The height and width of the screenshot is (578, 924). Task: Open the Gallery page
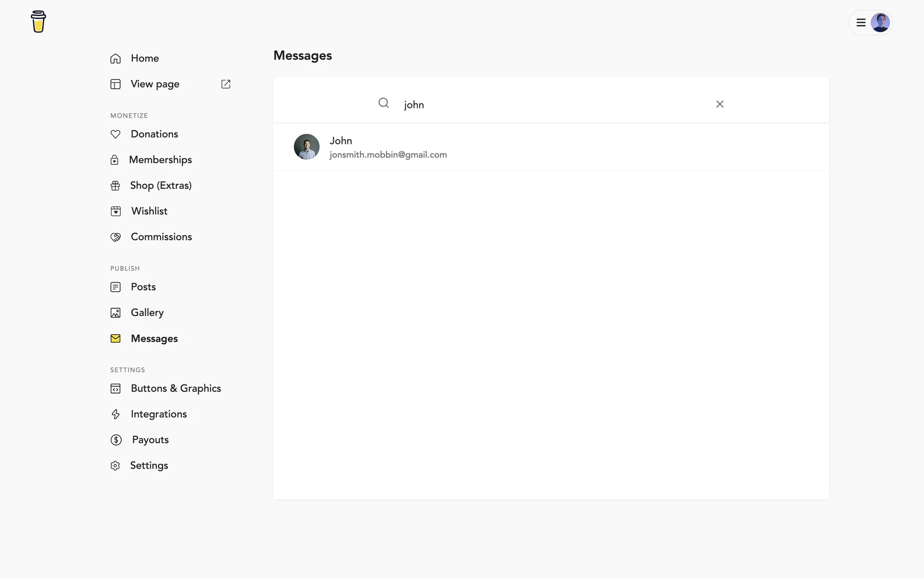[x=147, y=313]
